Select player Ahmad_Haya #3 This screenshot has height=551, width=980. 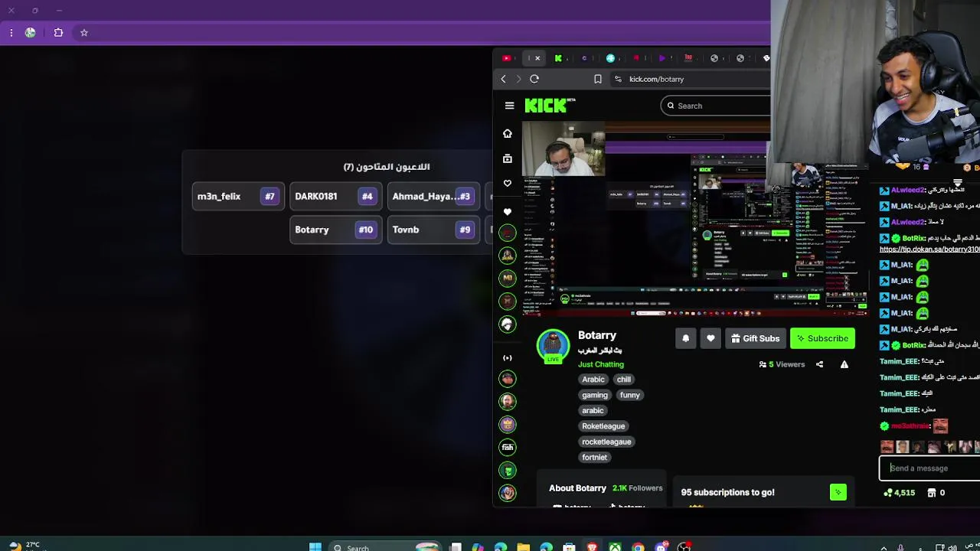[x=433, y=197]
